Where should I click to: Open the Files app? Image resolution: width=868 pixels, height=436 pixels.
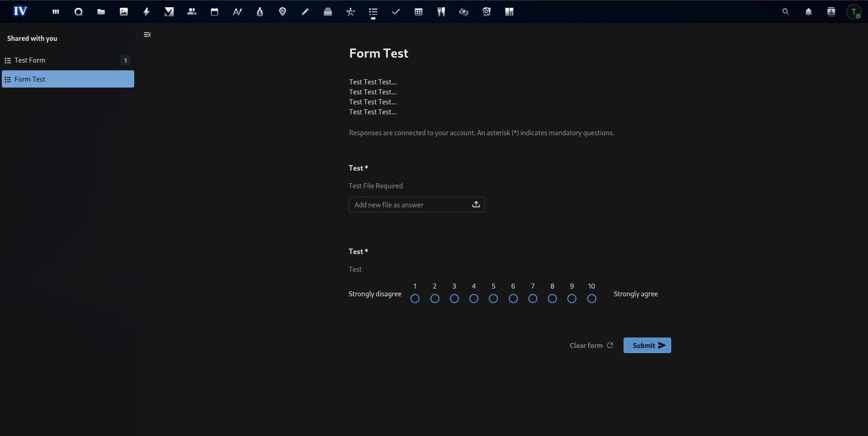(101, 12)
